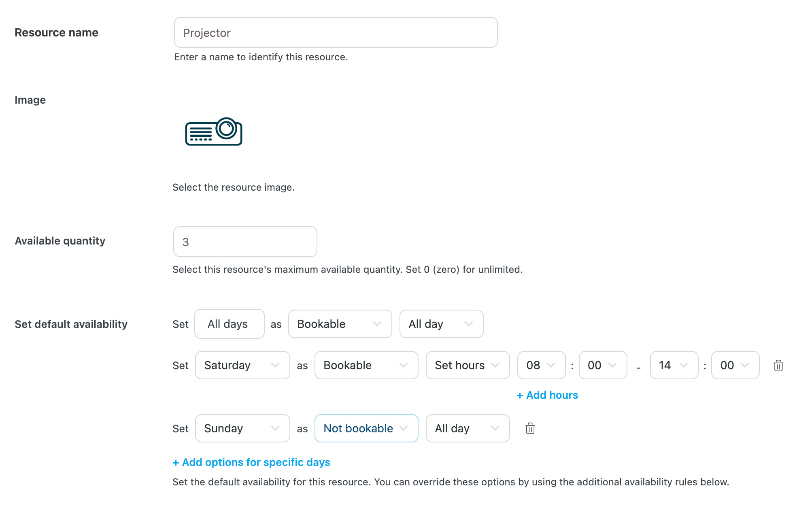
Task: Open the Sunday day selector dropdown
Action: [242, 428]
